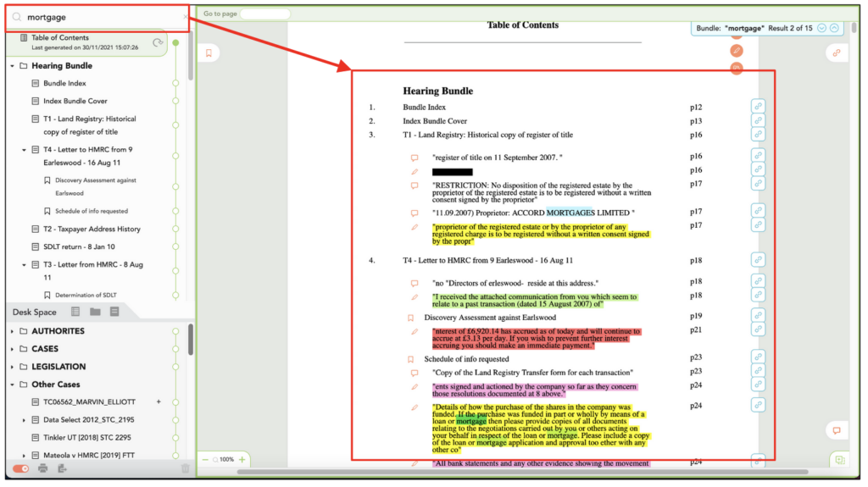The height and width of the screenshot is (487, 868).
Task: Go to the previous search result arrow
Action: (834, 28)
